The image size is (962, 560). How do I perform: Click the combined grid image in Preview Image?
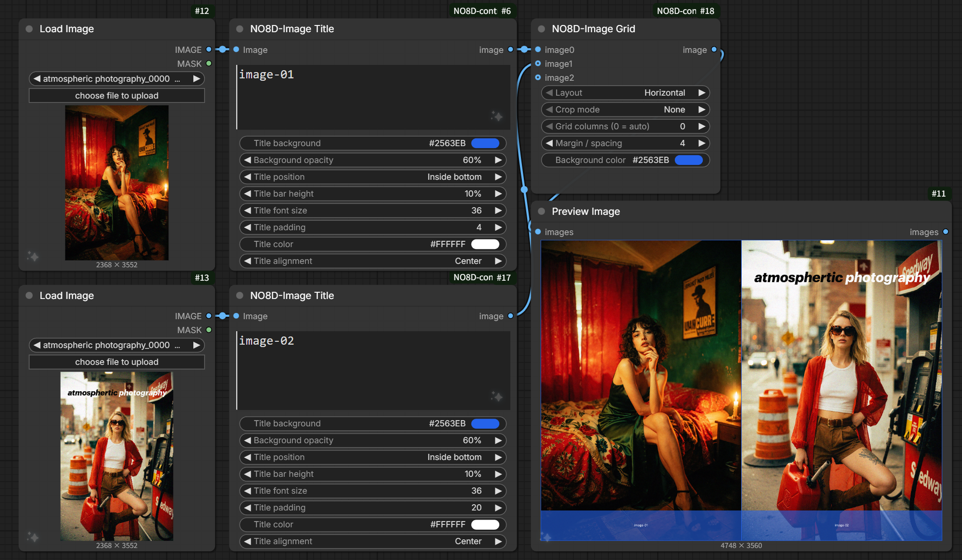coord(741,390)
